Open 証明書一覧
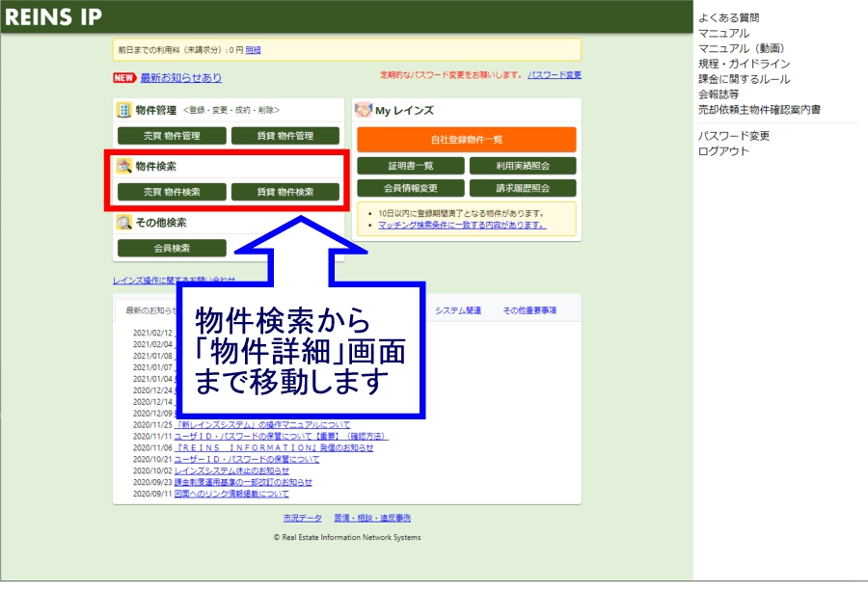 pos(411,166)
